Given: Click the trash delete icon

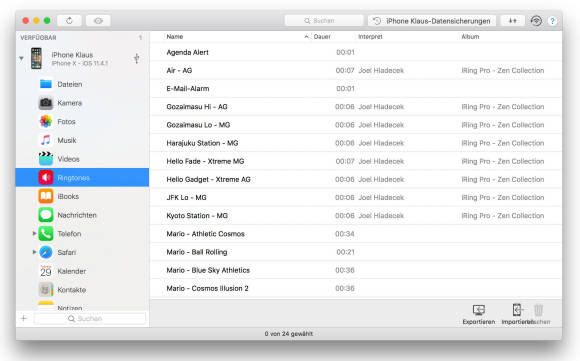Looking at the screenshot, I should point(539,310).
